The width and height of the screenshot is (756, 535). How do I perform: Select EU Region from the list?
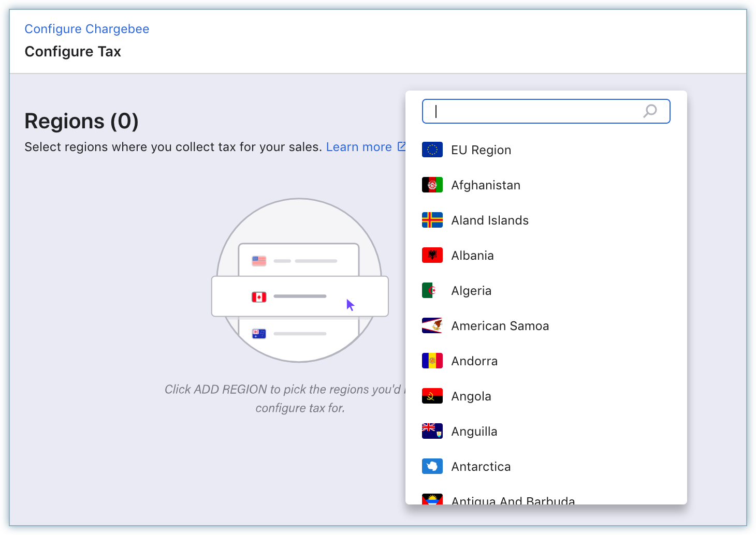point(546,150)
